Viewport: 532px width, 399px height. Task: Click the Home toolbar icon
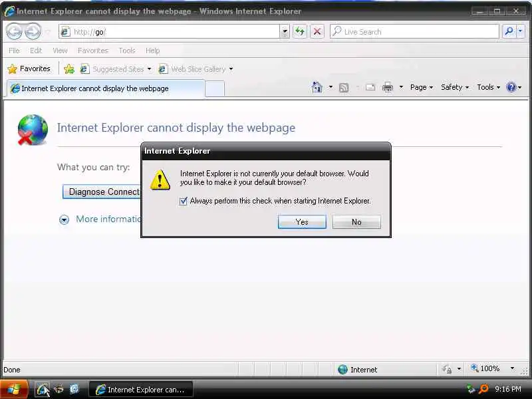click(317, 87)
